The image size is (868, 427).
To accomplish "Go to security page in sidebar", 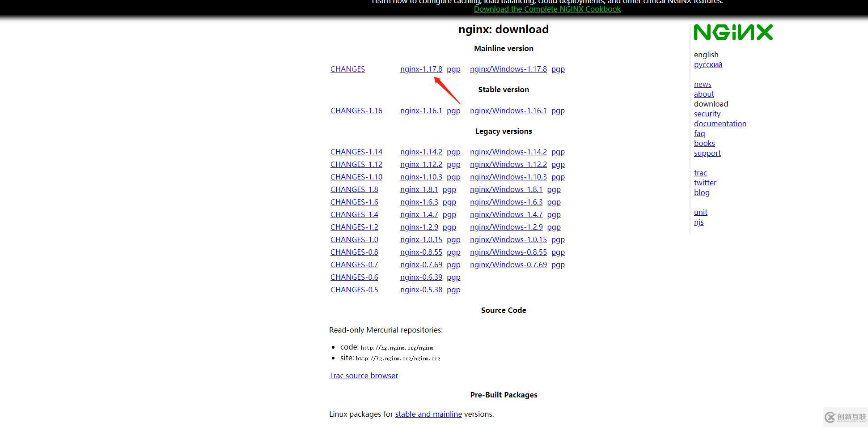I will (x=707, y=114).
